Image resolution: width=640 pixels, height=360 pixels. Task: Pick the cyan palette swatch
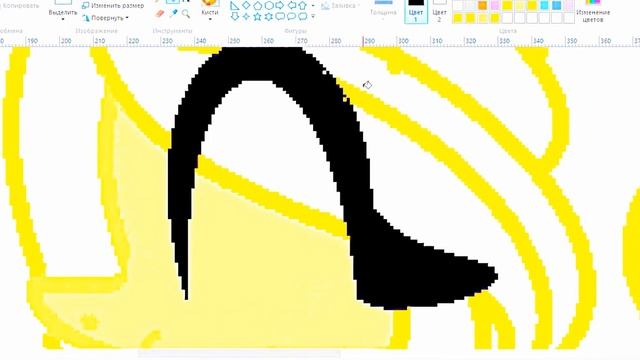pos(544,5)
